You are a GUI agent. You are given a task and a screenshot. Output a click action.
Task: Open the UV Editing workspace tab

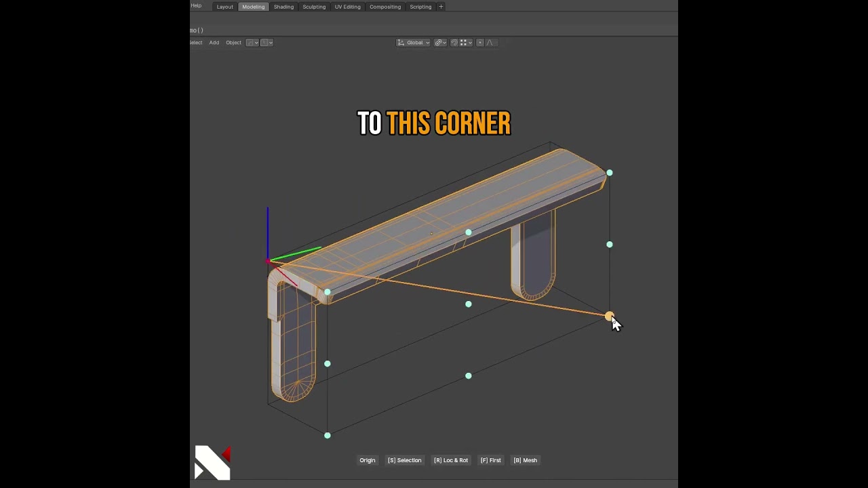tap(347, 7)
